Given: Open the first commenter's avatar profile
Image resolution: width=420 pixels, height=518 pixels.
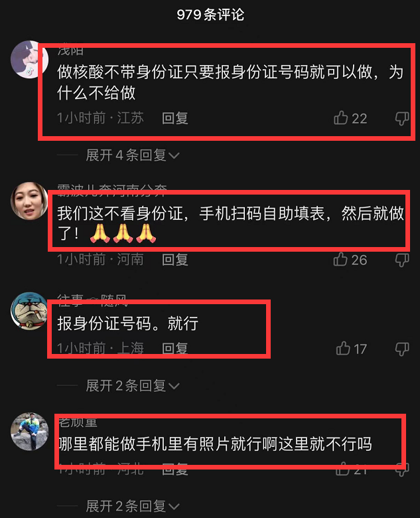Looking at the screenshot, I should pyautogui.click(x=29, y=60).
